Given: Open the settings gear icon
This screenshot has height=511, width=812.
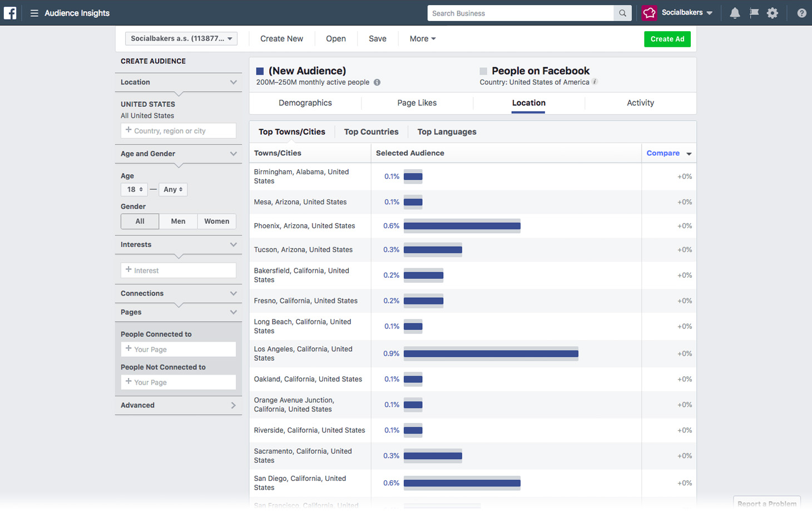Looking at the screenshot, I should click(x=773, y=13).
